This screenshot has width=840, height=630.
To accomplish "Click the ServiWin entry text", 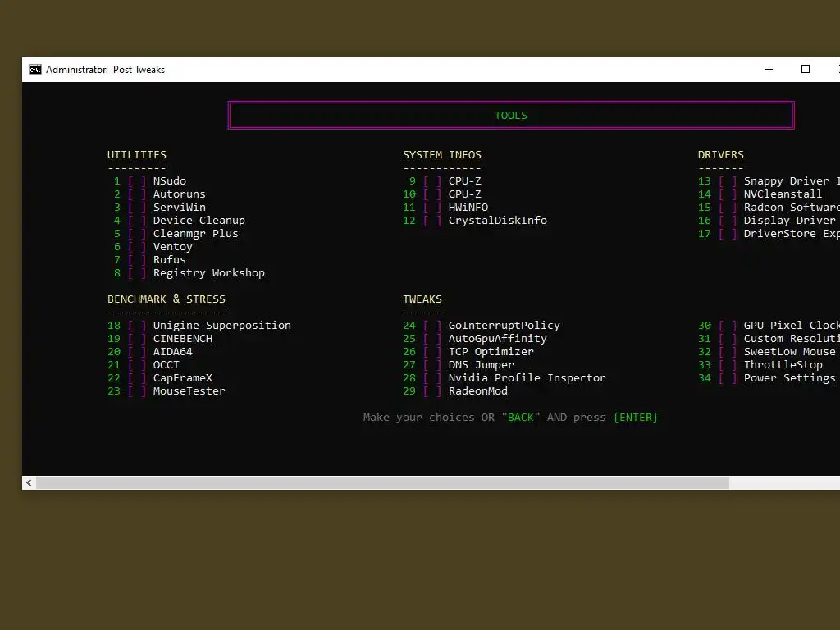I will click(180, 208).
